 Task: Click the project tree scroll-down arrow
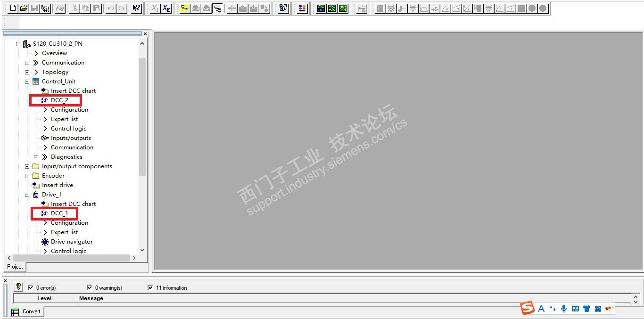142,251
